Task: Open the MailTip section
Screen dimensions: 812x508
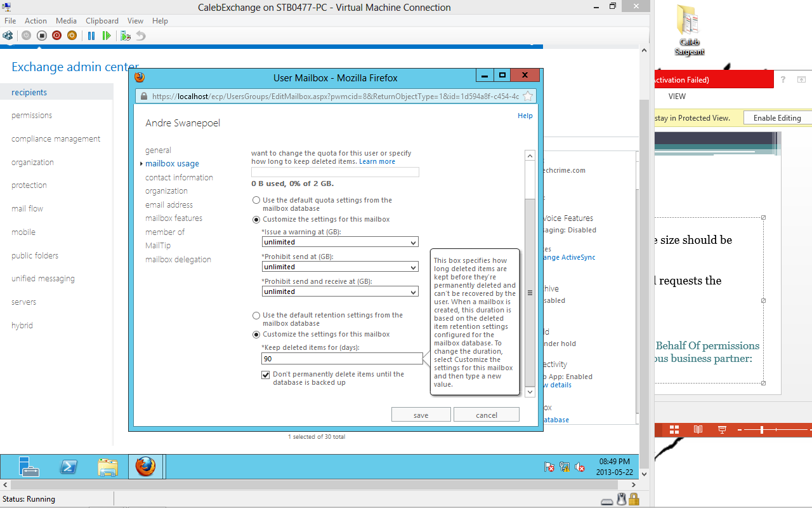Action: coord(158,246)
